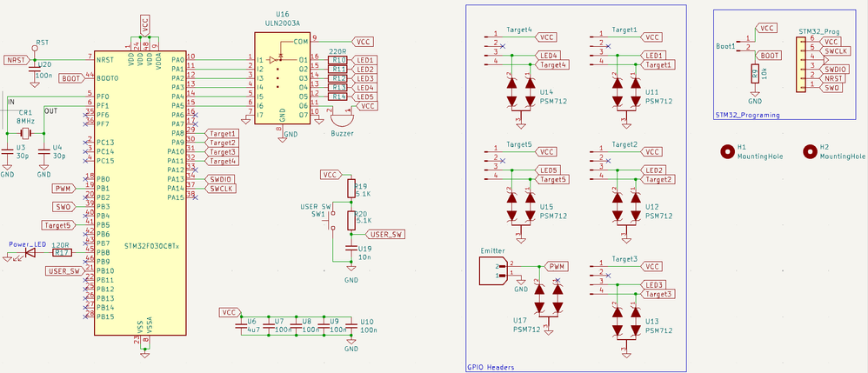Click the SWCLK label at pin PA14
The width and height of the screenshot is (868, 373).
coord(221,189)
